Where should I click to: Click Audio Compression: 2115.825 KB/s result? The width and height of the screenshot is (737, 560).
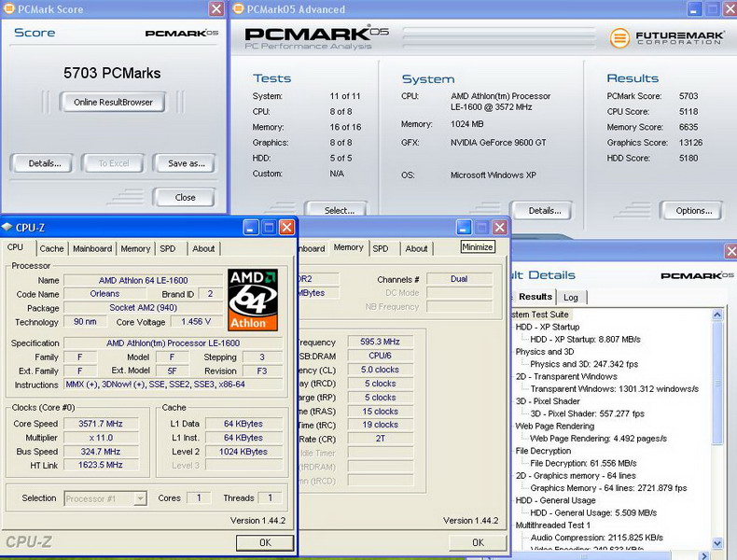[x=596, y=538]
